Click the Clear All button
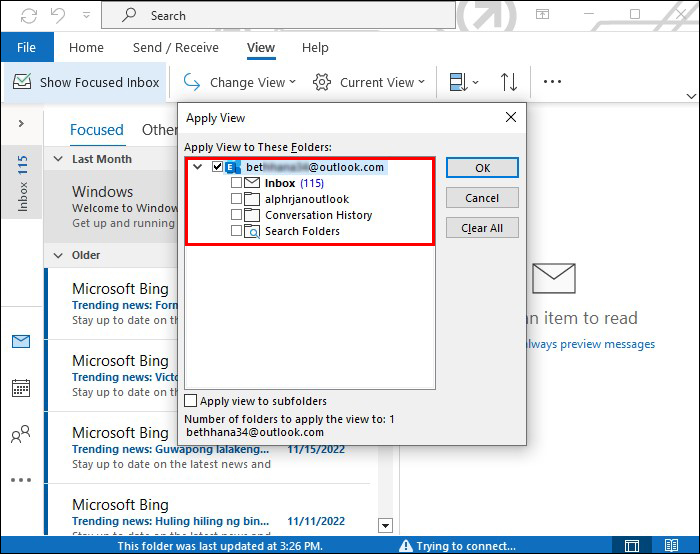The width and height of the screenshot is (700, 554). pos(482,228)
